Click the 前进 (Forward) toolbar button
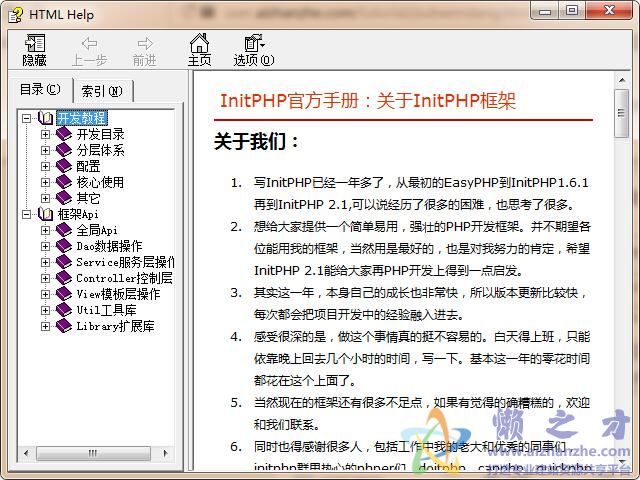640x480 pixels. pos(144,50)
